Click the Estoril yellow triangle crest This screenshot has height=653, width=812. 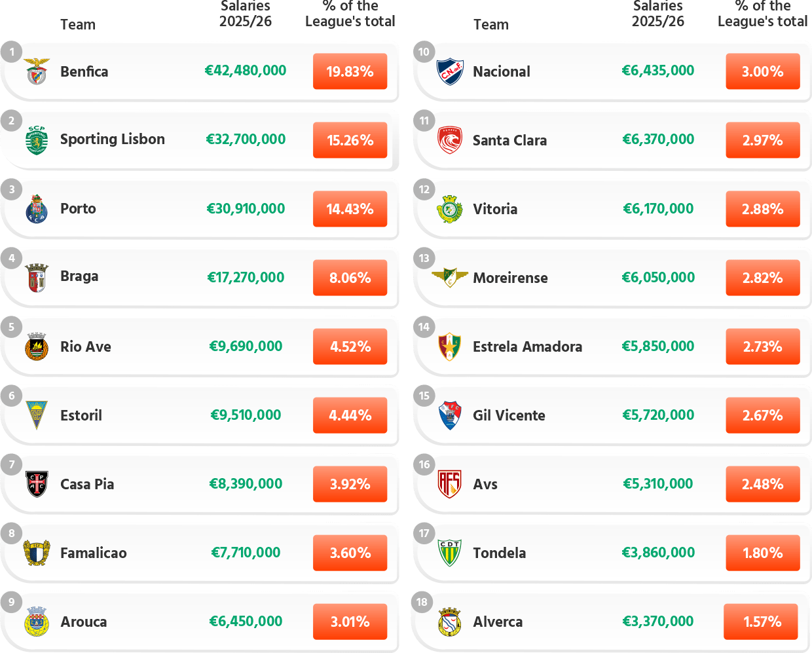click(x=37, y=415)
